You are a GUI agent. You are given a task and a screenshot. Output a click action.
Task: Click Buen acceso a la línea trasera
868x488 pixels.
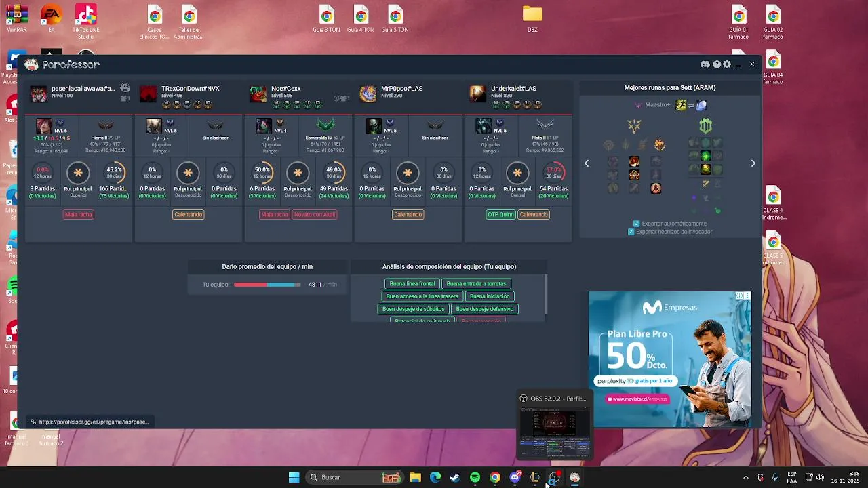(x=422, y=296)
